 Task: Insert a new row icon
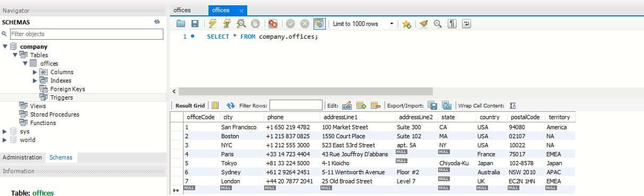pos(362,105)
